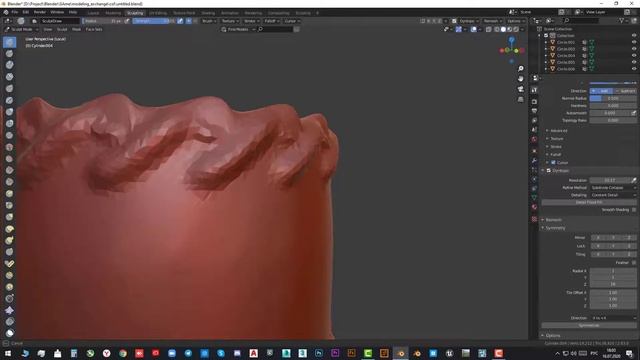Click the Detail Flood Fill button
This screenshot has height=360, width=640.
pyautogui.click(x=589, y=202)
